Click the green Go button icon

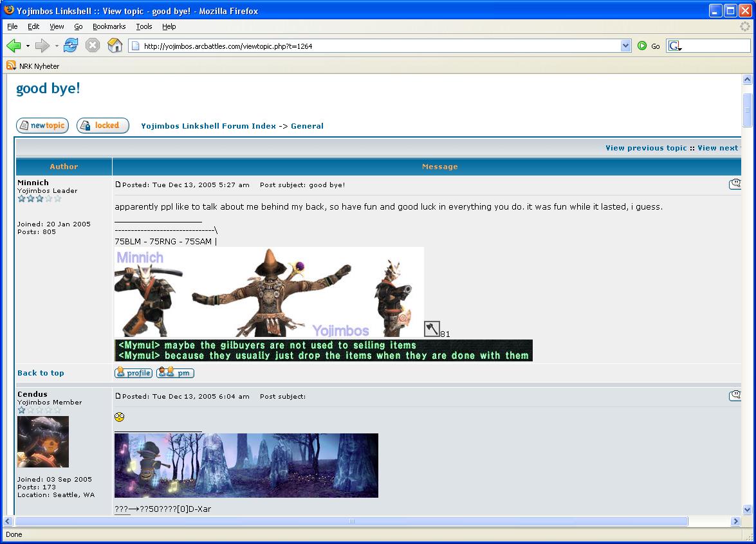[642, 46]
